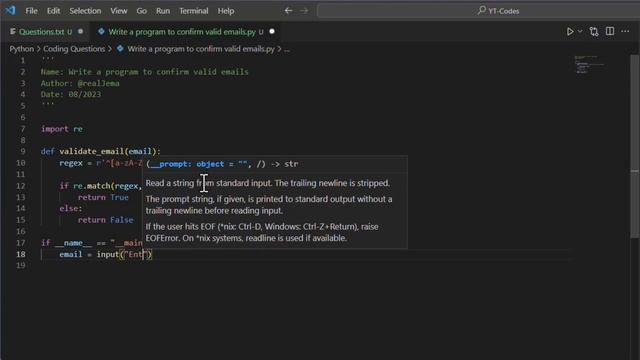Image resolution: width=640 pixels, height=360 pixels.
Task: Click the 'else:' keyword line
Action: 71,209
